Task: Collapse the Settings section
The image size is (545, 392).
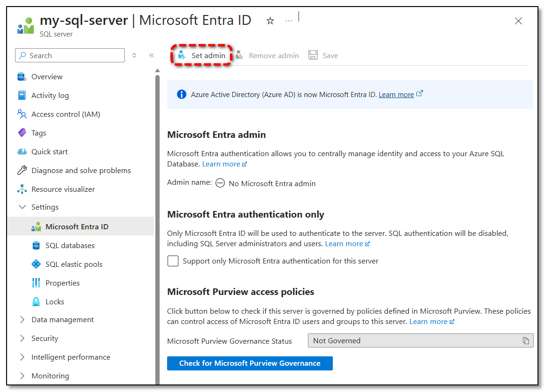Action: coord(22,207)
